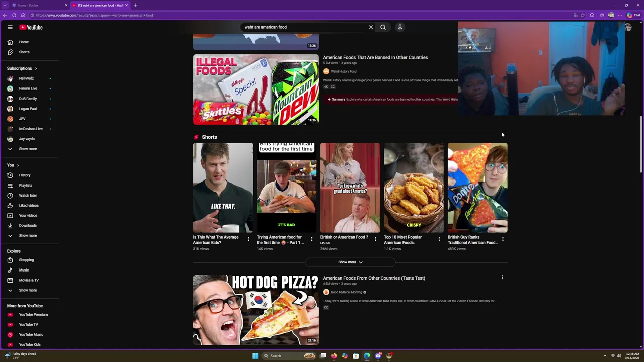Switch to the Home - Roblox tab
The height and width of the screenshot is (362, 644).
(37, 5)
